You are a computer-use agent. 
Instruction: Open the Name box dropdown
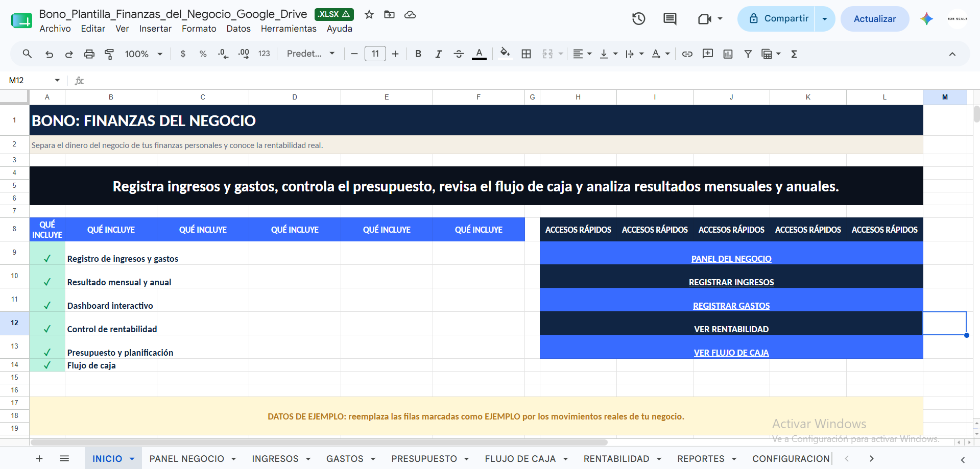[x=57, y=80]
